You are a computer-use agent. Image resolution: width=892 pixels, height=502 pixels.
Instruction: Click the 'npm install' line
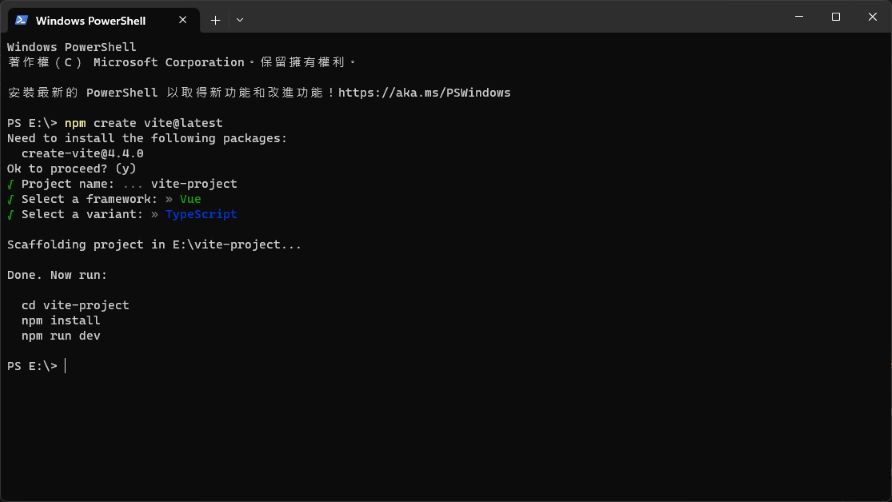click(x=61, y=320)
